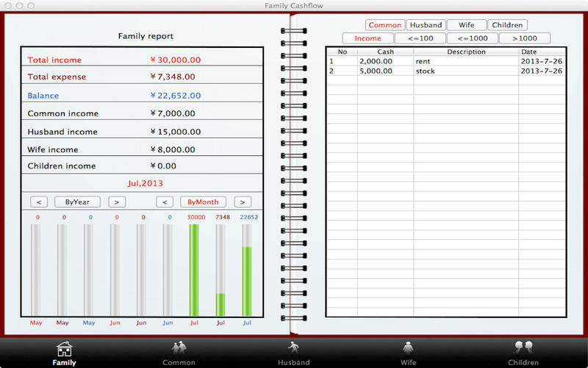Click the Jul income bar showing 30000

pos(194,270)
